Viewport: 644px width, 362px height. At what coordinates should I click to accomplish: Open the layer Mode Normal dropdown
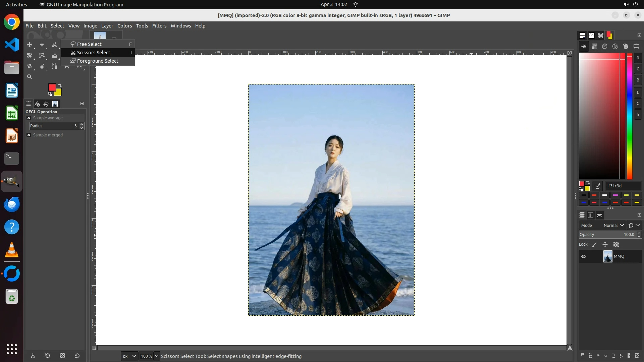pos(613,226)
